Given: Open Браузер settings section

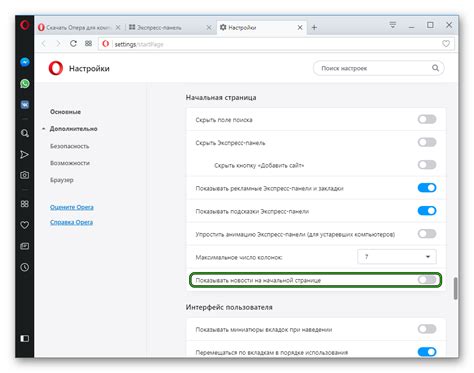Looking at the screenshot, I should pos(62,180).
